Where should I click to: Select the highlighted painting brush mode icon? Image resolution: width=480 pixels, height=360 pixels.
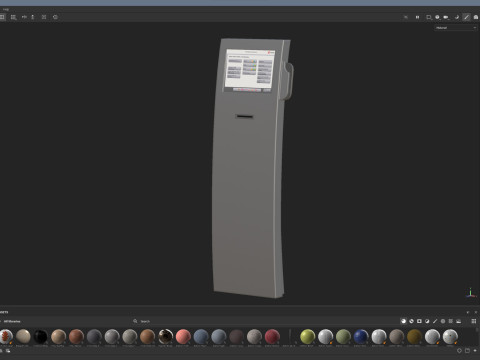(x=466, y=17)
